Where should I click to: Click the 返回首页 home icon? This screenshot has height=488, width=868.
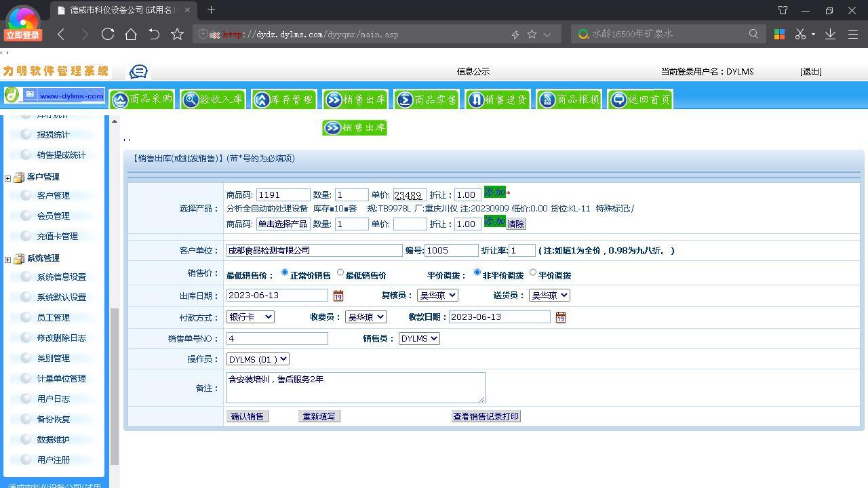(x=639, y=99)
